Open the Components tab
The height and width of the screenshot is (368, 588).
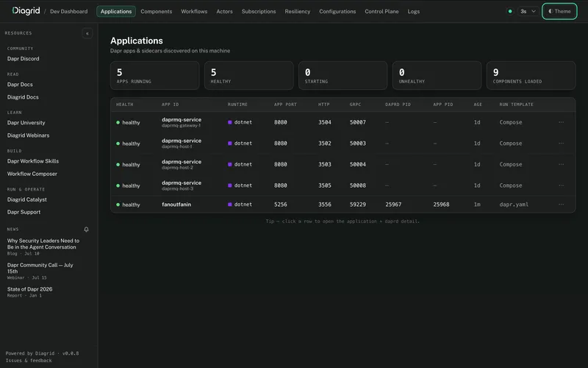(x=157, y=11)
